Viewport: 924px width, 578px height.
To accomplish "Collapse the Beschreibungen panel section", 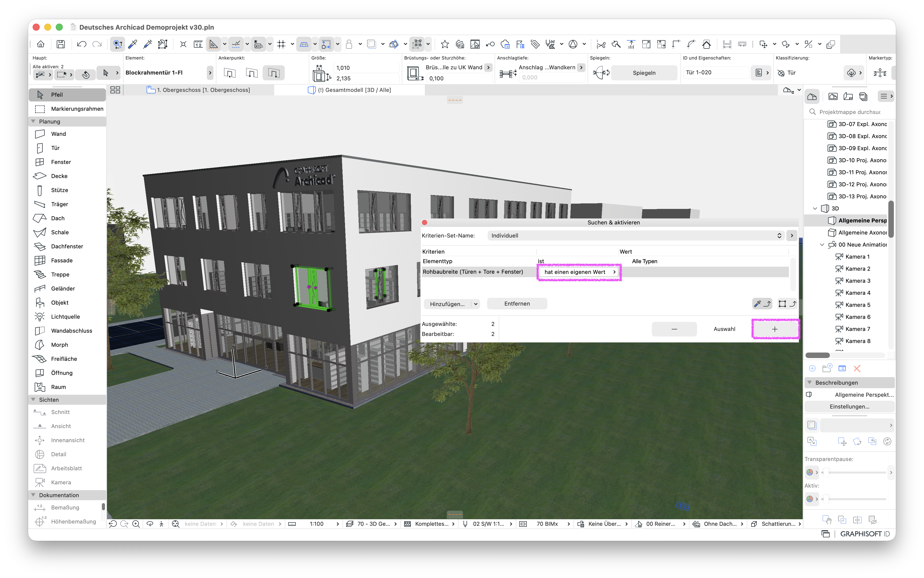I will point(809,383).
